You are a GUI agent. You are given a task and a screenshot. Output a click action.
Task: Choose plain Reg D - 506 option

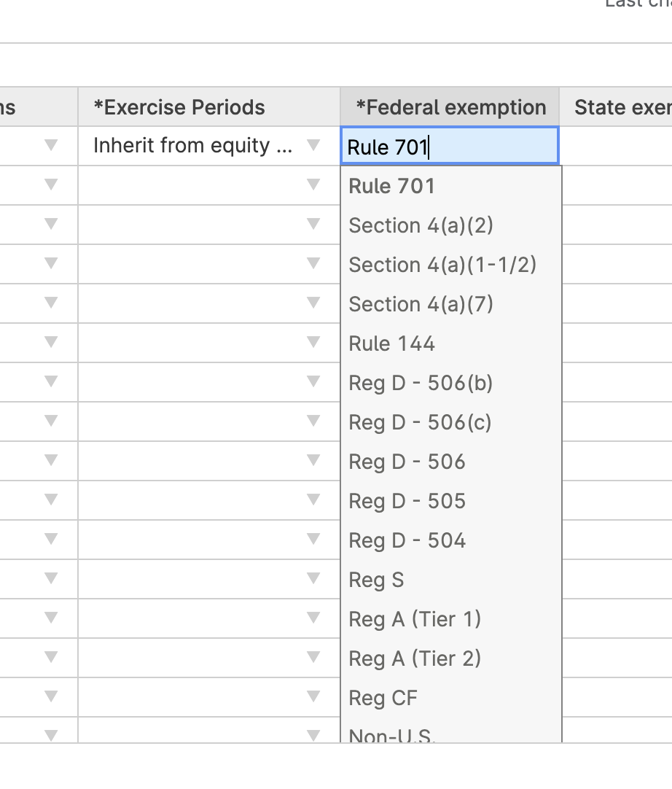click(x=407, y=462)
